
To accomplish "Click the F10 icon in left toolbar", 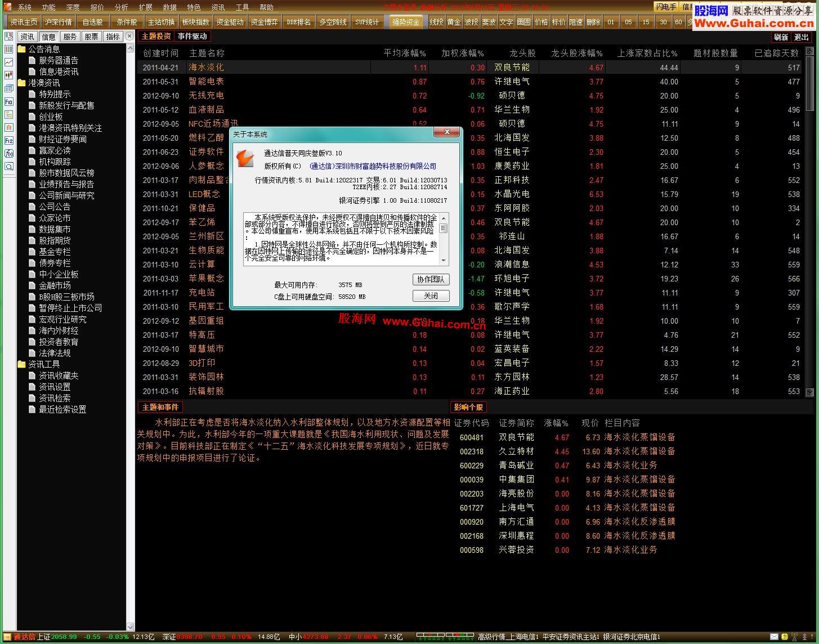I will point(8,102).
